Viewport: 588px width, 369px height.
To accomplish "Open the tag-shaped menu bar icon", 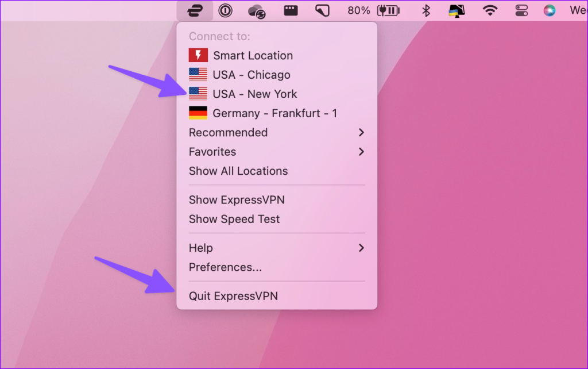I will coord(323,10).
